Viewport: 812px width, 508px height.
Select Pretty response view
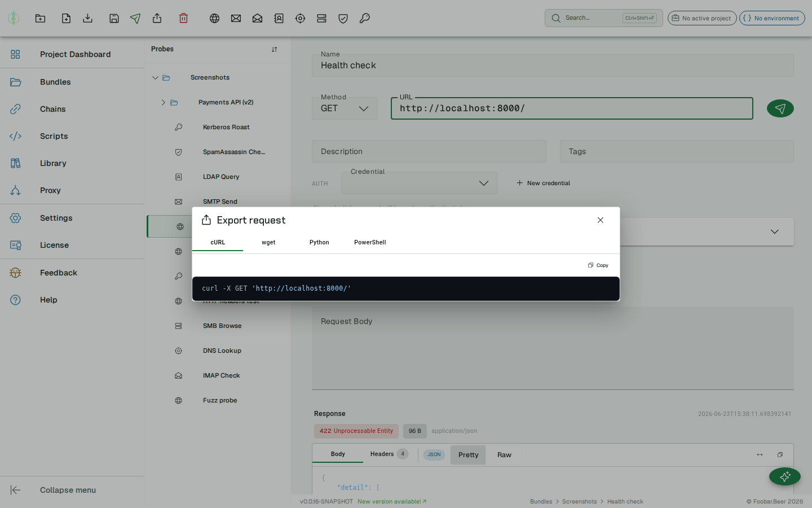coord(468,454)
